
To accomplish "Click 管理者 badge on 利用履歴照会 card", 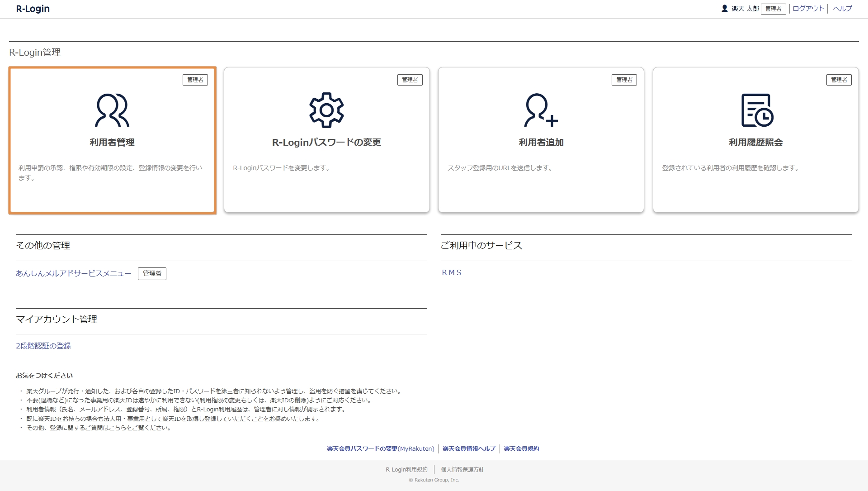I will pyautogui.click(x=839, y=80).
